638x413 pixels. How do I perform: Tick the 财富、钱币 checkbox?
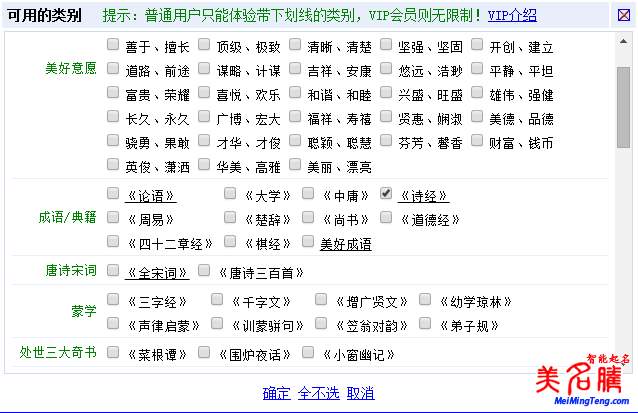coord(477,143)
